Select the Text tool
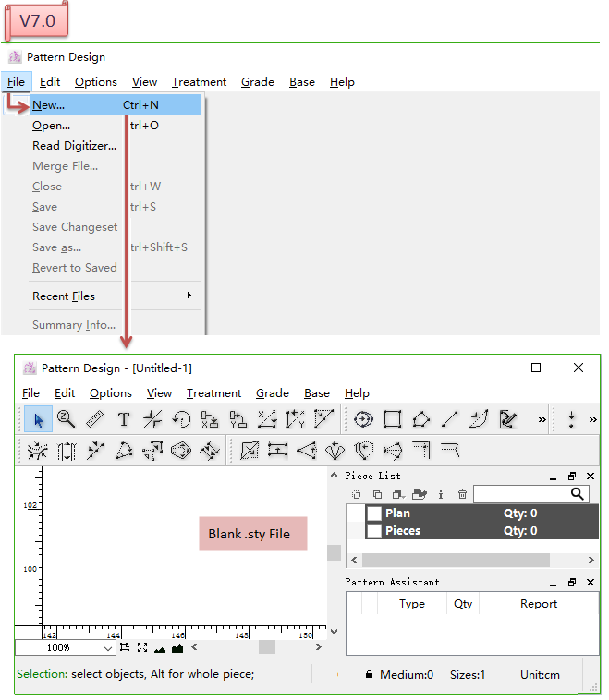 pyautogui.click(x=123, y=419)
